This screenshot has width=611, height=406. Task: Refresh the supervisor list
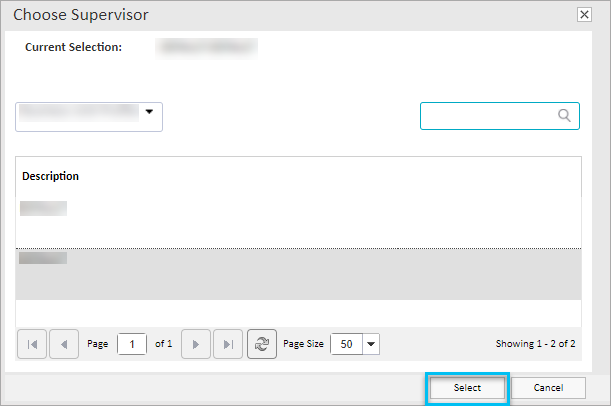tap(262, 344)
